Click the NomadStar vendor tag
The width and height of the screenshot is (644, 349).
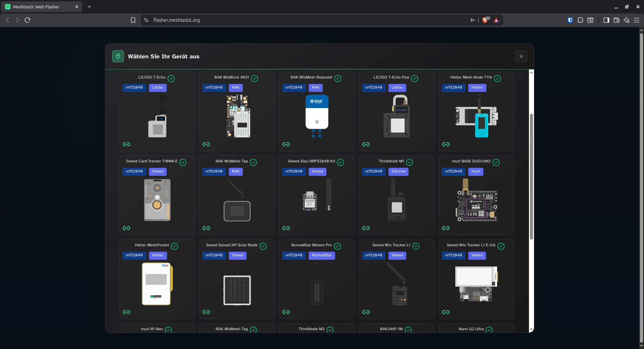pos(321,255)
